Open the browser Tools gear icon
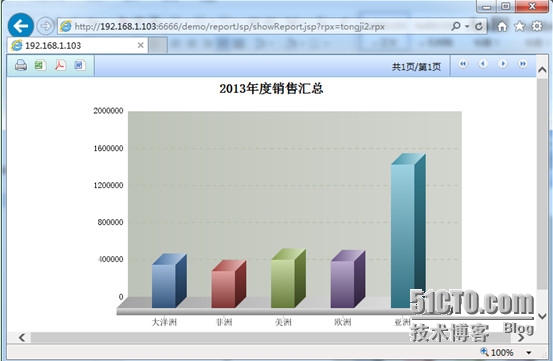 [x=537, y=26]
